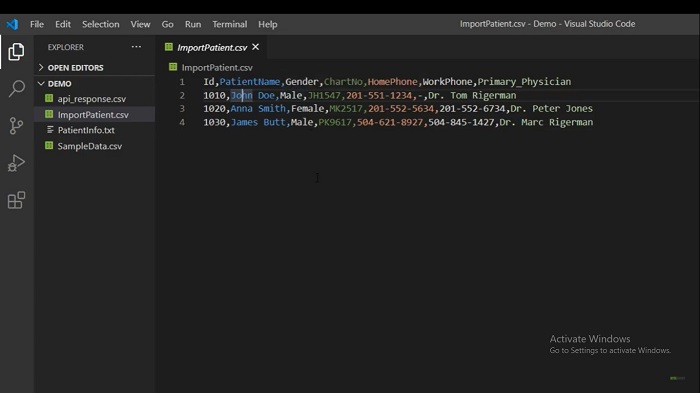Click phone number 201-552-5634
The height and width of the screenshot is (393, 700).
coord(401,109)
